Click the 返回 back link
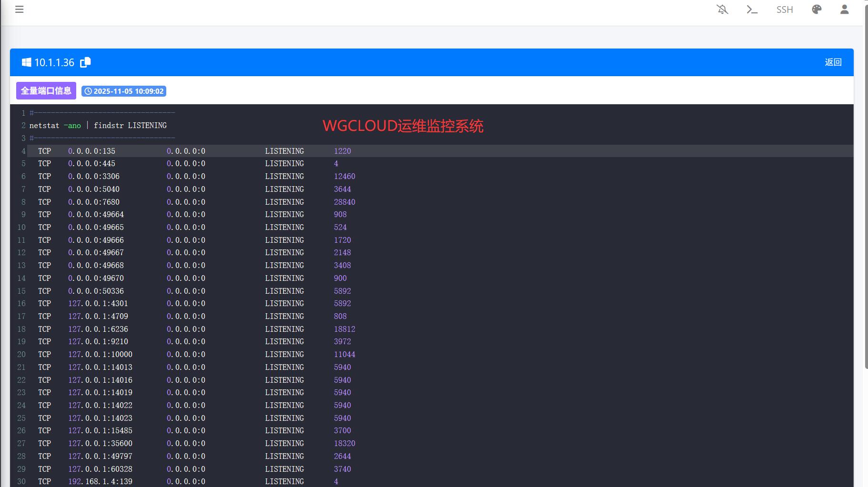Screen dimensions: 868x487 pos(833,62)
